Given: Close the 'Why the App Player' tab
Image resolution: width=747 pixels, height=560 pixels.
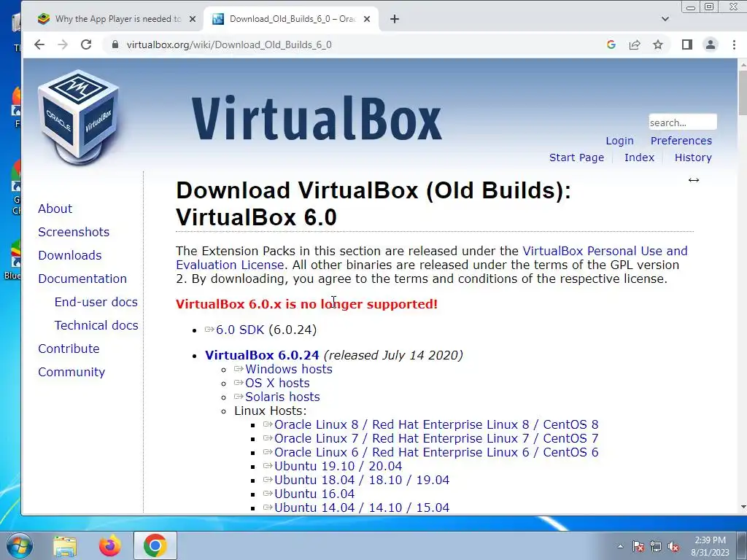Looking at the screenshot, I should click(193, 19).
